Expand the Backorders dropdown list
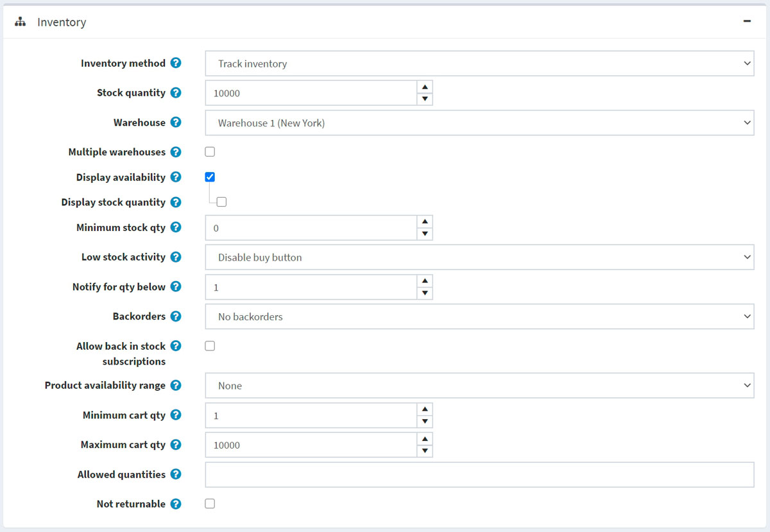The image size is (770, 532). pyautogui.click(x=479, y=316)
